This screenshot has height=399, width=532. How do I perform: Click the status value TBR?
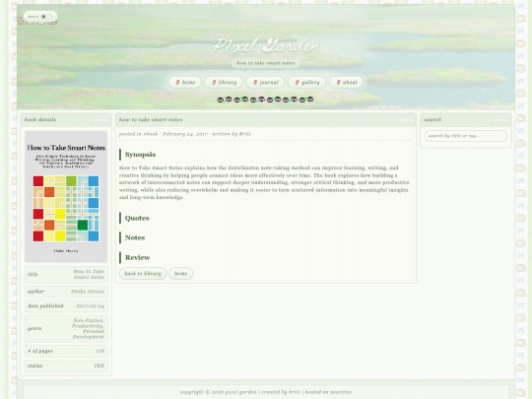click(100, 366)
